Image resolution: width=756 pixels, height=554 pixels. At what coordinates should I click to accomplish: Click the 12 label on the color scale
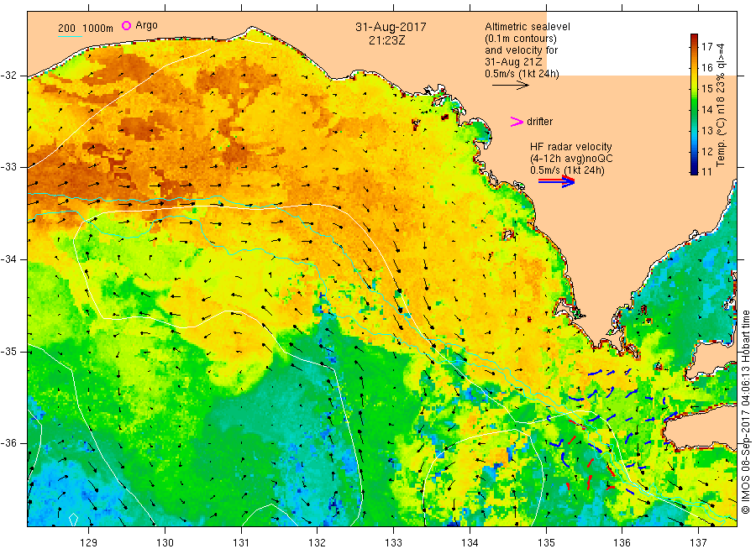click(706, 151)
